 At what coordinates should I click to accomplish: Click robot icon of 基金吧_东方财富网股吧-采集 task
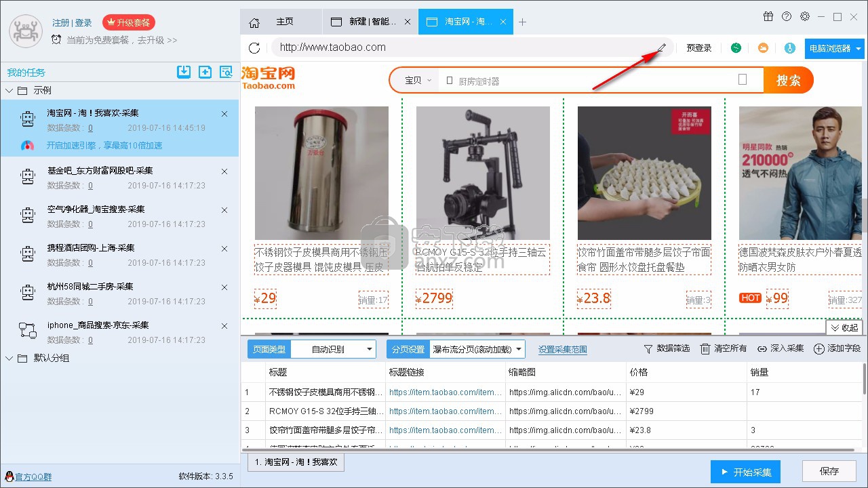point(27,178)
